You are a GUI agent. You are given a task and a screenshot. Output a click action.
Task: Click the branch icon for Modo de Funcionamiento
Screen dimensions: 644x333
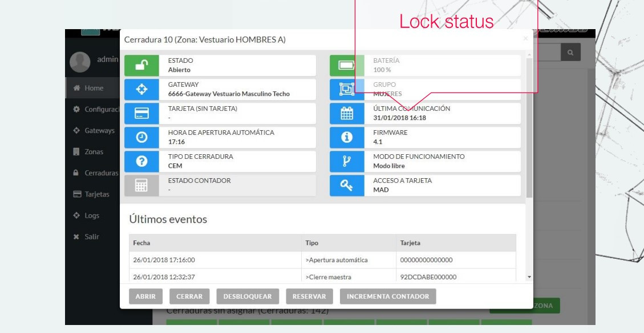pos(347,162)
